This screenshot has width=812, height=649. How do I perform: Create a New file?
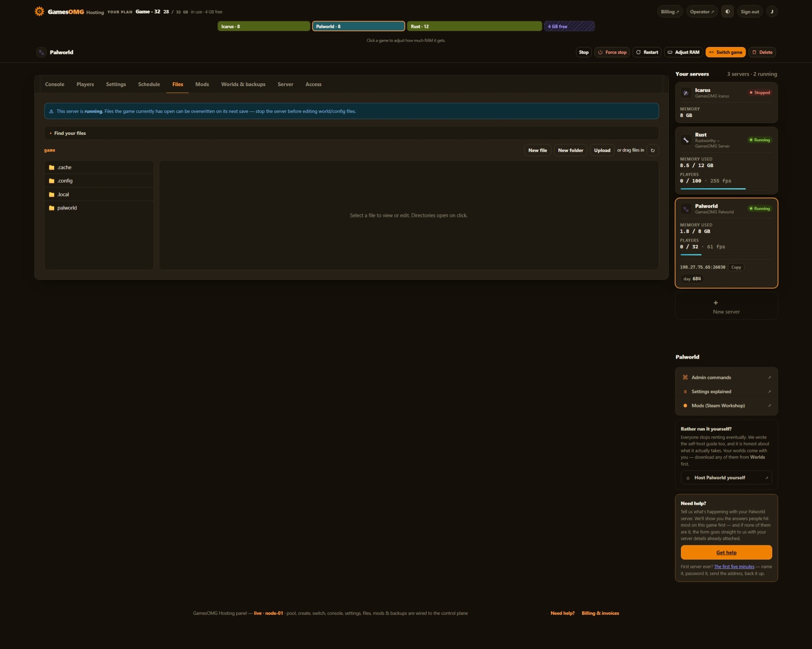point(537,150)
